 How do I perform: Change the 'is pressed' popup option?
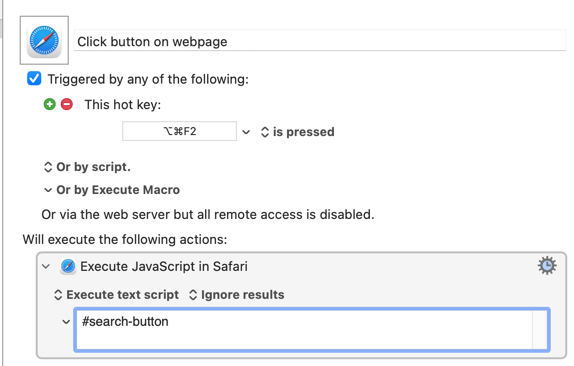pyautogui.click(x=297, y=132)
